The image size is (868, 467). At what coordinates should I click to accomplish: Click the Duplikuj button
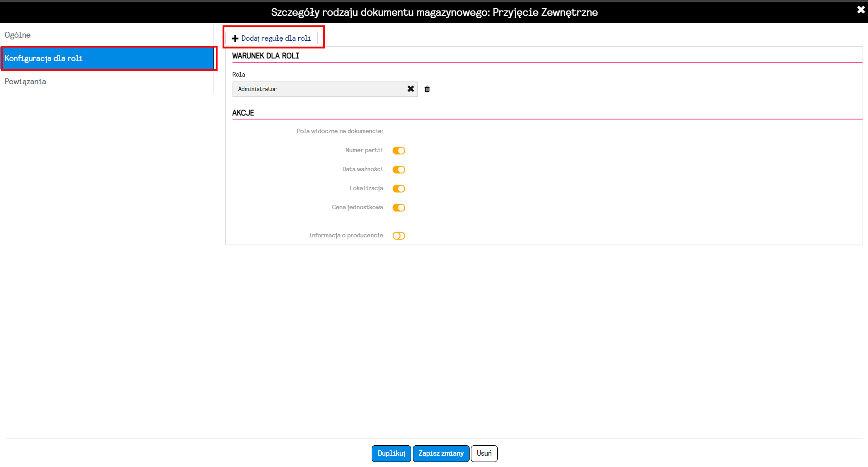coord(392,453)
